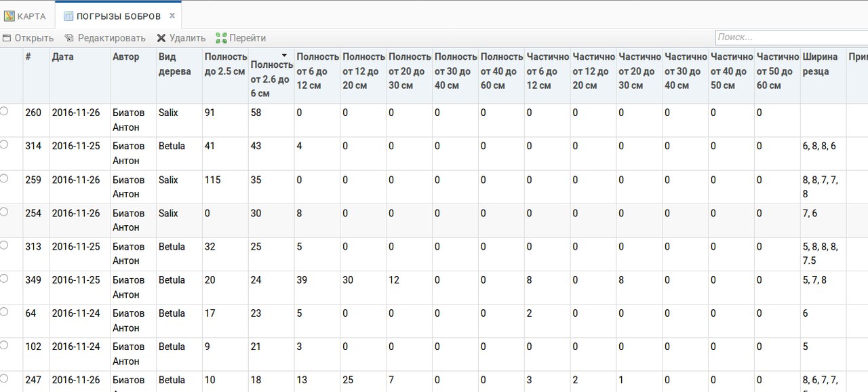Click value 30 under Полность от 12 до 20

point(348,279)
